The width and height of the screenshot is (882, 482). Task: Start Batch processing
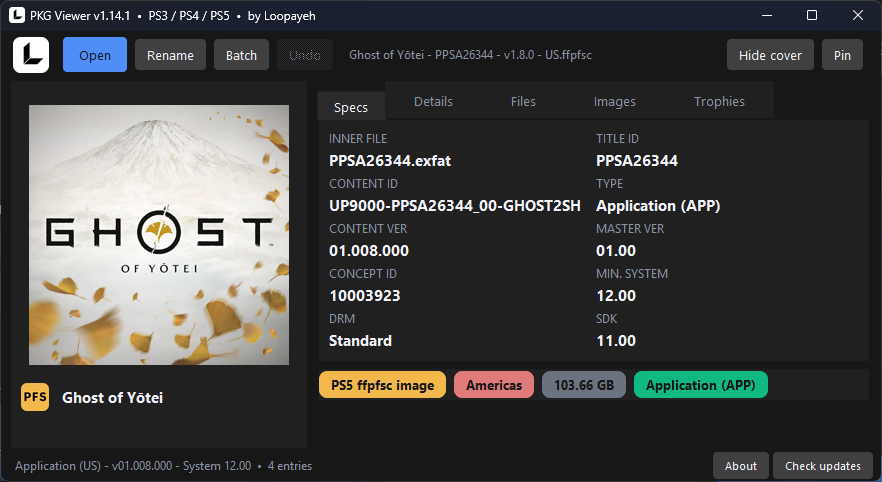pos(241,55)
